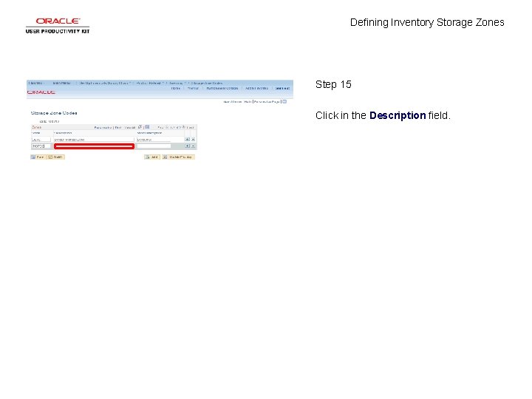Click the Add button
532x399 pixels.
click(152, 157)
